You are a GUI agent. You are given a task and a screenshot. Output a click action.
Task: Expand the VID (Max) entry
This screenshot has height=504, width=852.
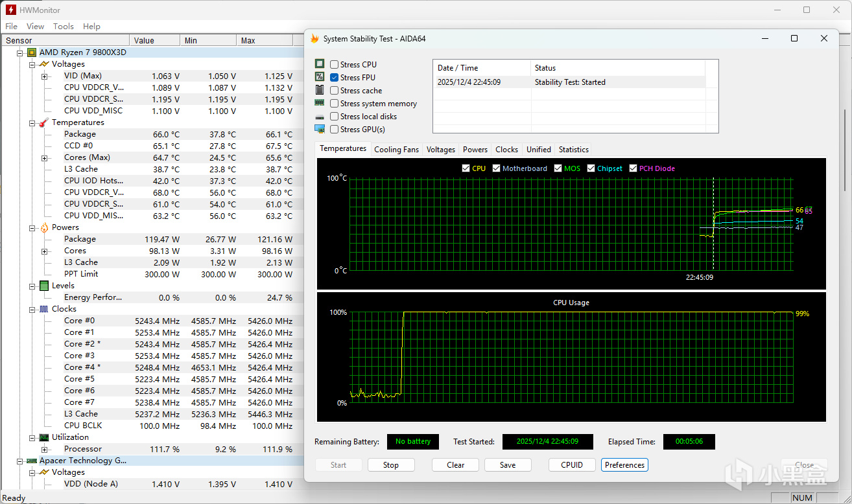[44, 76]
